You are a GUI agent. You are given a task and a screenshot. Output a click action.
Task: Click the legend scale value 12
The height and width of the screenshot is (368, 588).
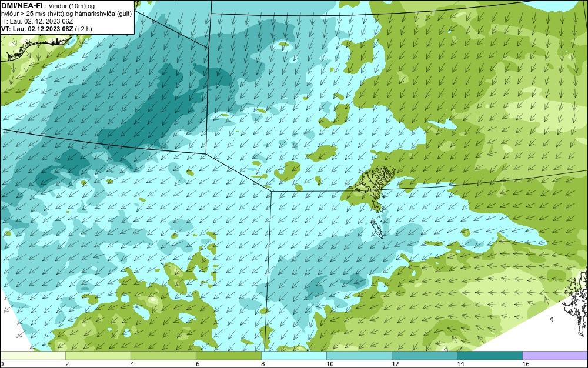(395, 364)
